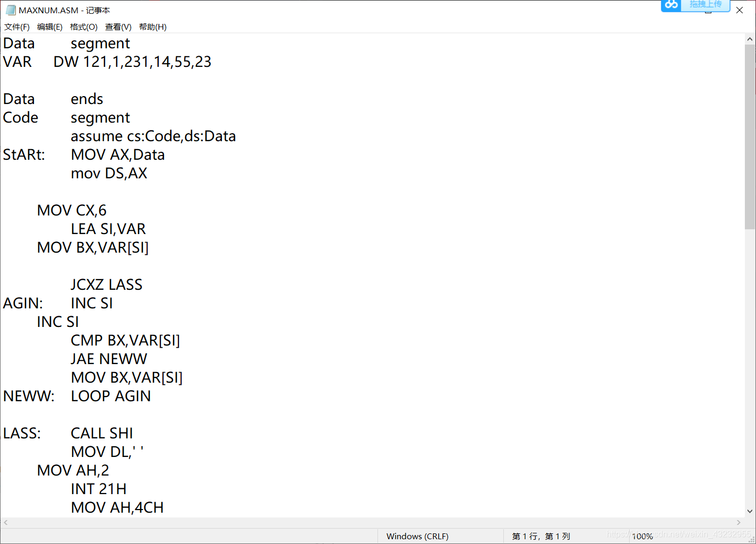Click the MAXNUM.ASM - 记事本 window title

pos(64,10)
